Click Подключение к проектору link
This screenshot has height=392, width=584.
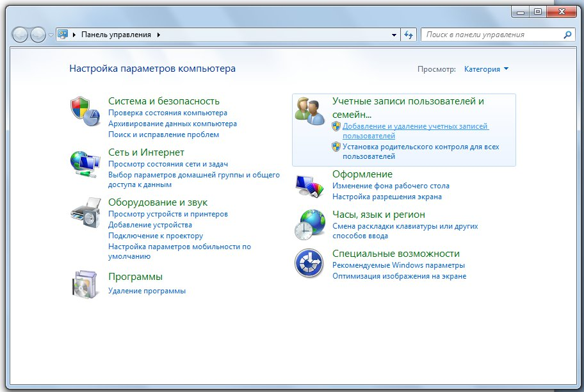coord(156,236)
